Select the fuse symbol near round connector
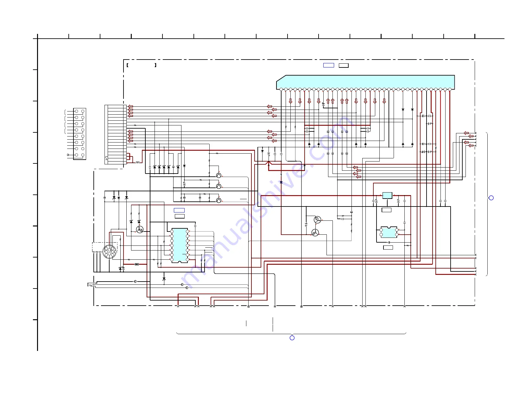The width and height of the screenshot is (532, 400). pos(137,264)
